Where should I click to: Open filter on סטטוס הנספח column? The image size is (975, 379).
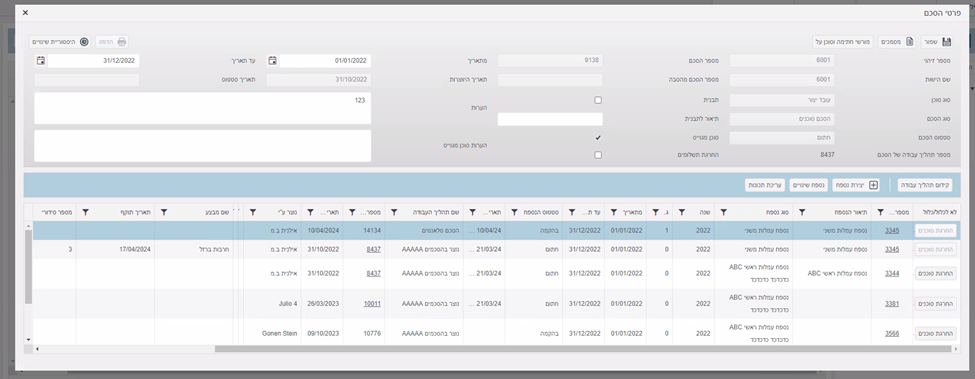point(514,212)
